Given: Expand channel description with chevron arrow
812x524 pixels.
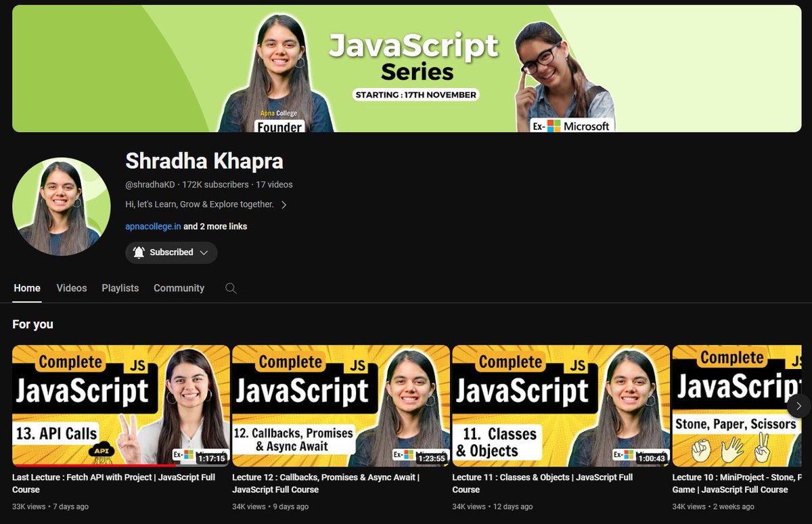Looking at the screenshot, I should click(x=284, y=204).
